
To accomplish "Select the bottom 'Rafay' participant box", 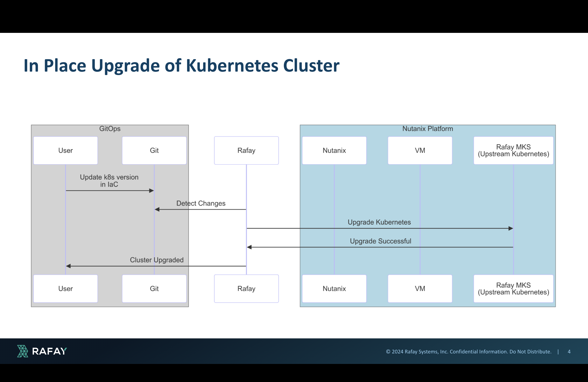I will pos(246,289).
